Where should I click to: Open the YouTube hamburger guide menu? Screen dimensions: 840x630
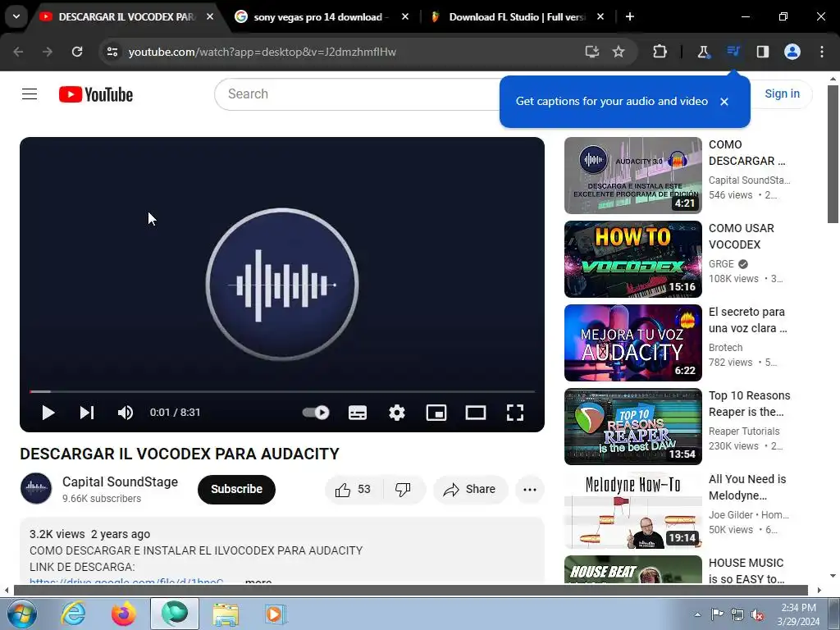30,94
